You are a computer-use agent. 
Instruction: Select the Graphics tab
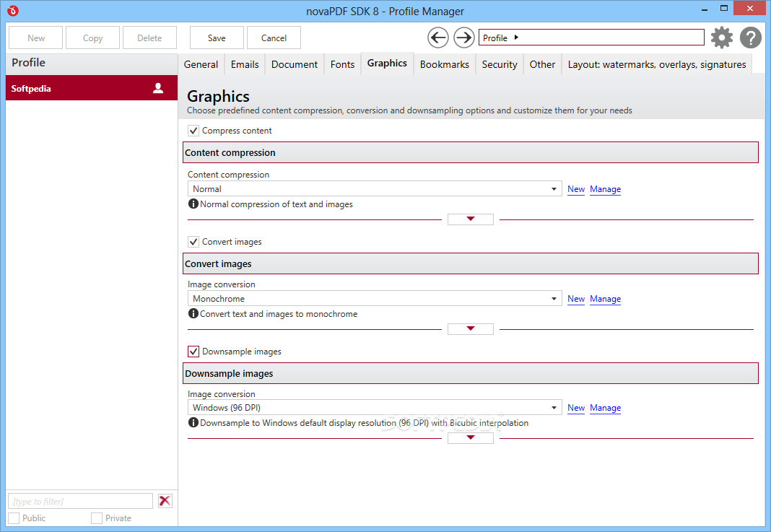pos(387,64)
